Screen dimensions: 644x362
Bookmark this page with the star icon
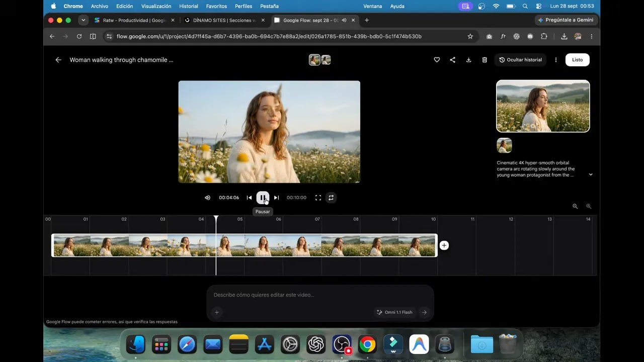pos(470,36)
